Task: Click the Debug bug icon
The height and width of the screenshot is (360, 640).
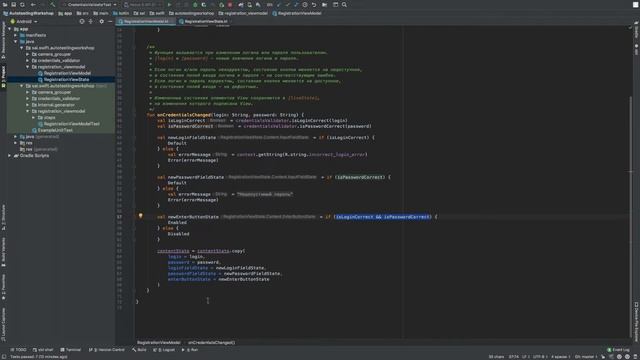Action: 195,4
